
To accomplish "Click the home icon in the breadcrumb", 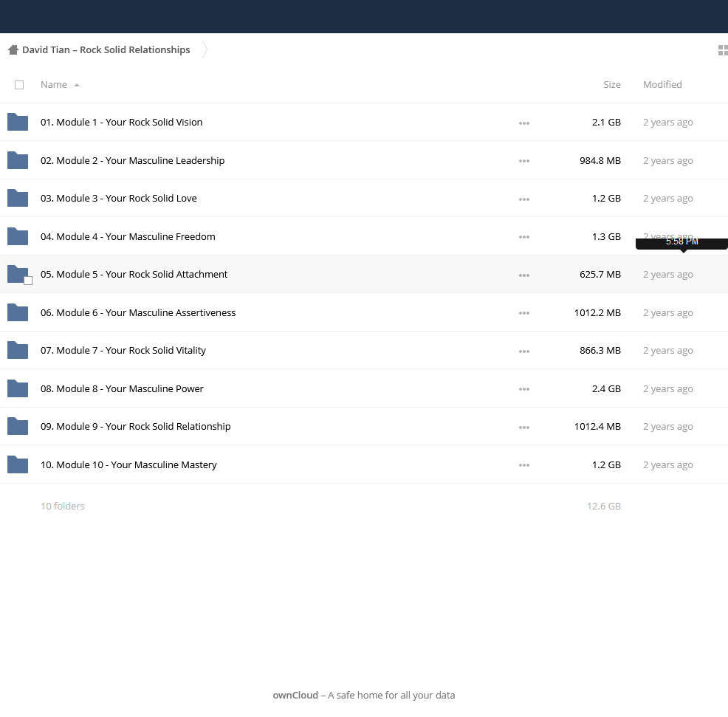I will pos(13,49).
